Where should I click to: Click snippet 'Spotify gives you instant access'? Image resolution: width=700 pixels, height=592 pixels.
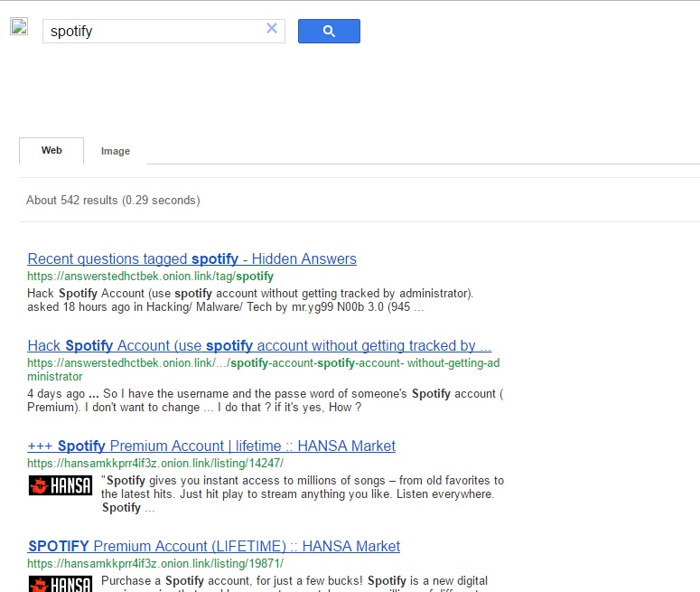click(303, 493)
